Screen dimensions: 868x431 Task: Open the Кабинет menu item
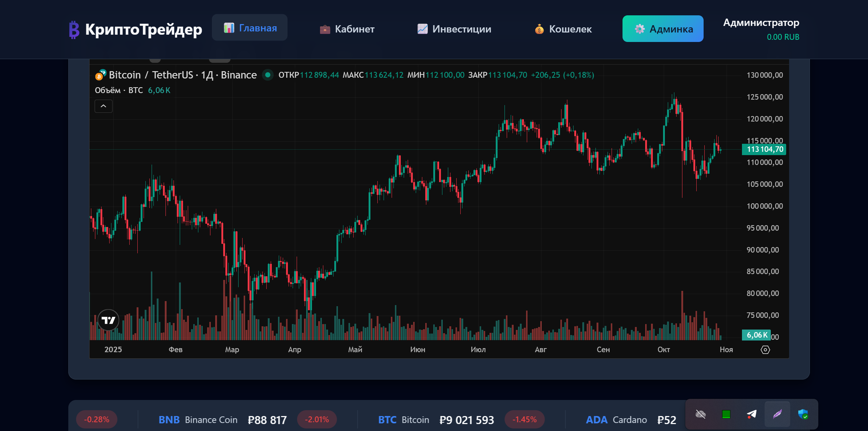347,29
